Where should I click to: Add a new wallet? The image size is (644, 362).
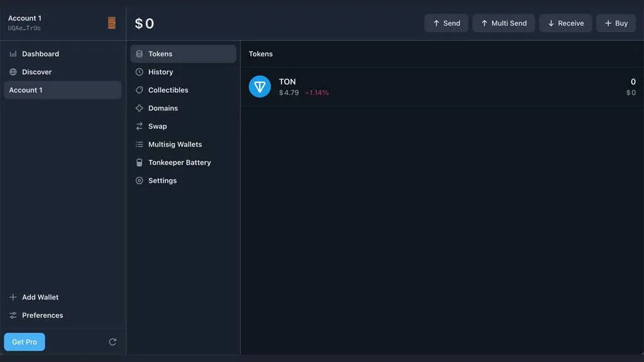[x=40, y=297]
